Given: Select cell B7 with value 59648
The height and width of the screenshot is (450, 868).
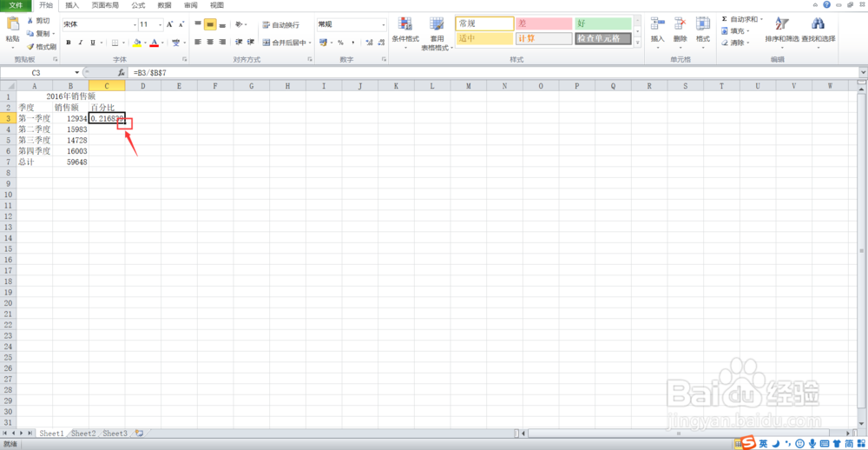Looking at the screenshot, I should pos(71,162).
